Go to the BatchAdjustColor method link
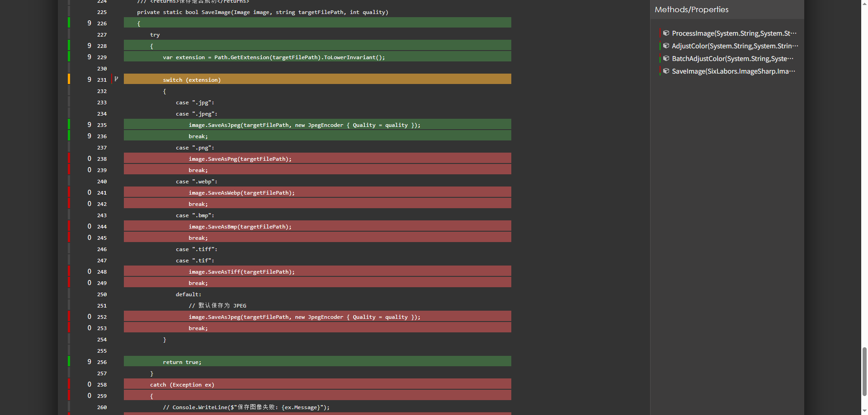The image size is (868, 415). pos(732,59)
